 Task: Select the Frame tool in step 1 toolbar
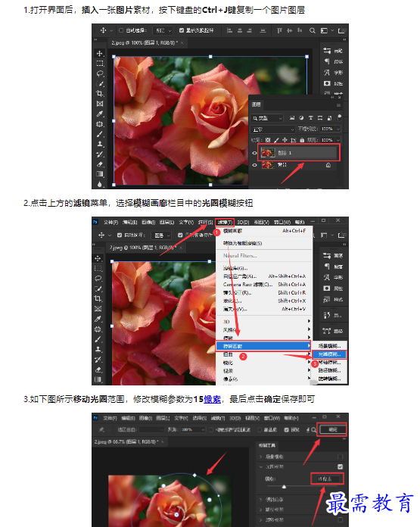tap(100, 104)
